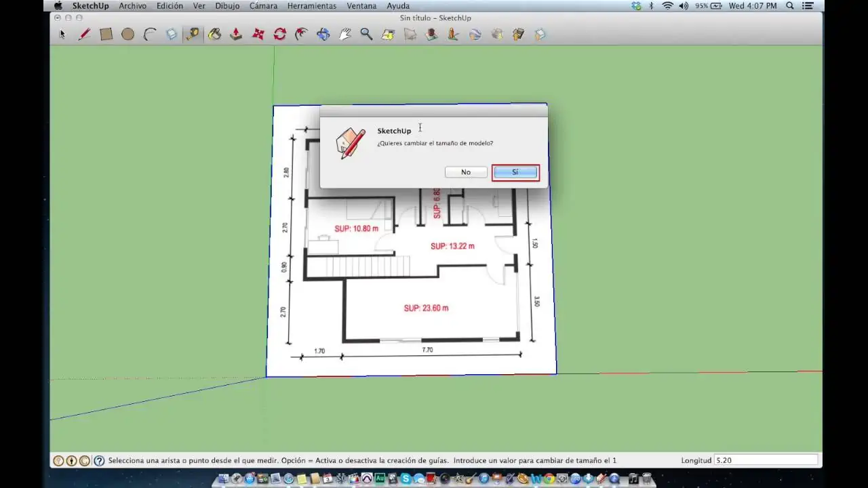The height and width of the screenshot is (488, 868).
Task: Click the Wed 4:07 PM clock
Action: click(753, 5)
